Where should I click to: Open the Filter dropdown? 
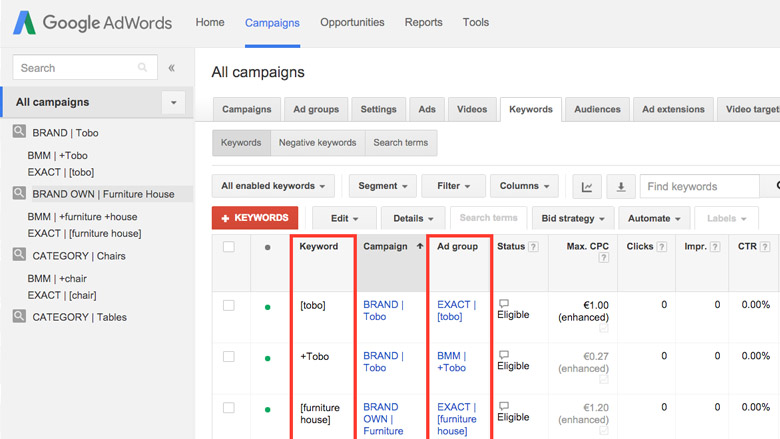(453, 186)
